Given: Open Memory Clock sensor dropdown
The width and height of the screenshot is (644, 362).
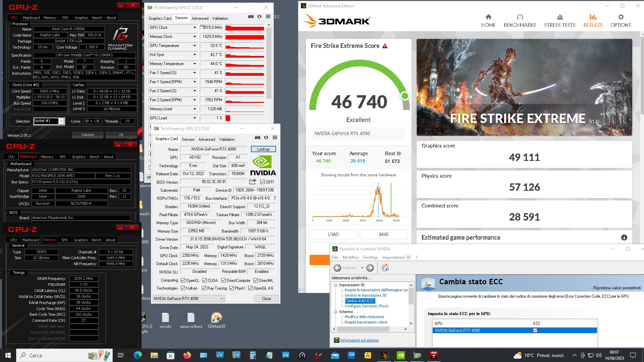Looking at the screenshot, I should pos(194,37).
